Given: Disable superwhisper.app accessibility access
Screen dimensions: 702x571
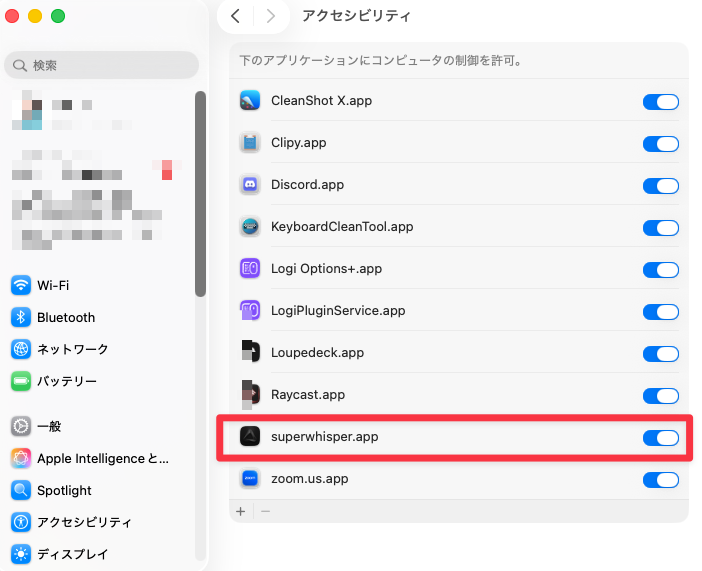Looking at the screenshot, I should tap(661, 438).
